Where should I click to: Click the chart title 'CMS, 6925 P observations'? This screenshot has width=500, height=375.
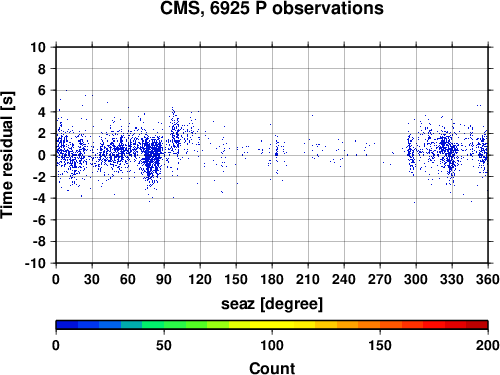[272, 8]
